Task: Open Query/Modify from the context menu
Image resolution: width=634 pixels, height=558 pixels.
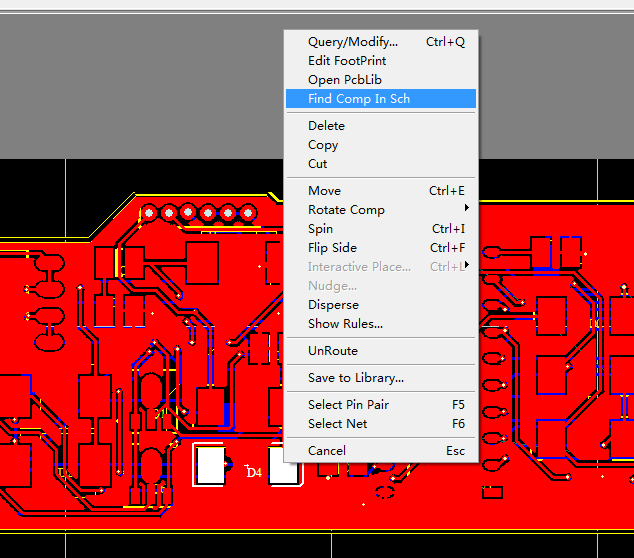Action: pos(352,42)
